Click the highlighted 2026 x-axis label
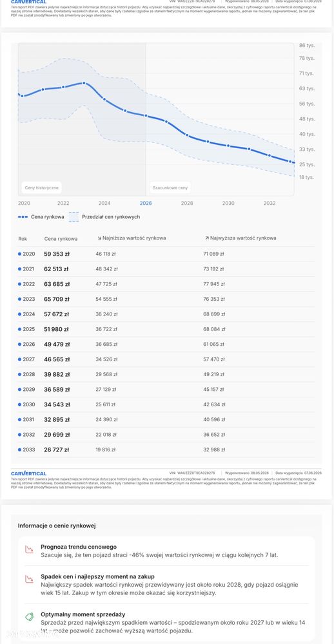The height and width of the screenshot is (644, 334). point(146,204)
